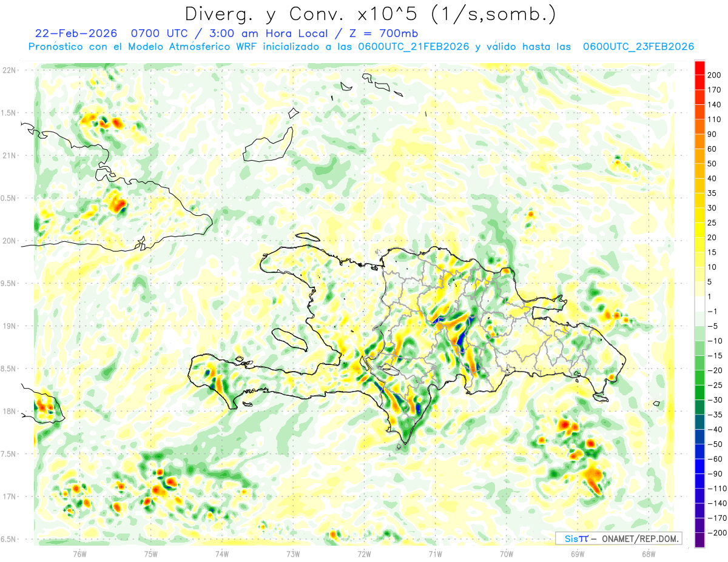Click the purple bottom band of the colorbar
The image size is (728, 562).
(x=700, y=540)
